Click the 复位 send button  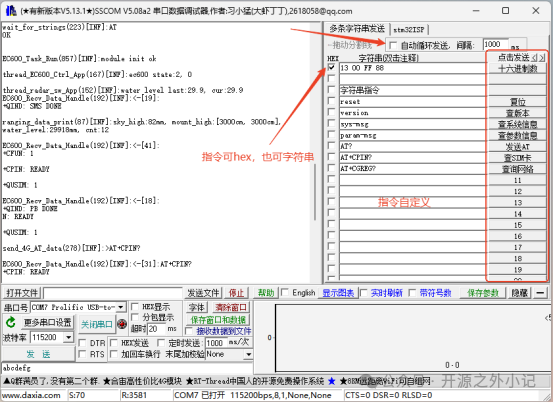pos(517,102)
